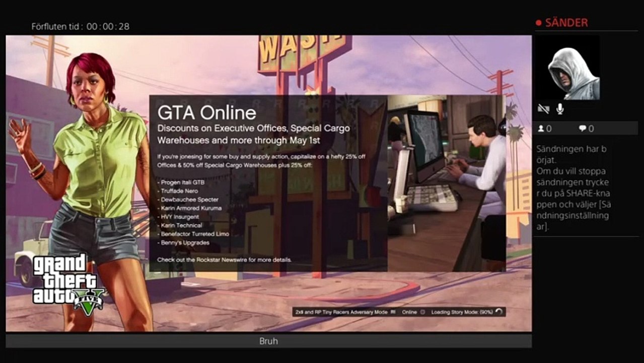Click the red SÄNDER broadcasting indicator

561,23
